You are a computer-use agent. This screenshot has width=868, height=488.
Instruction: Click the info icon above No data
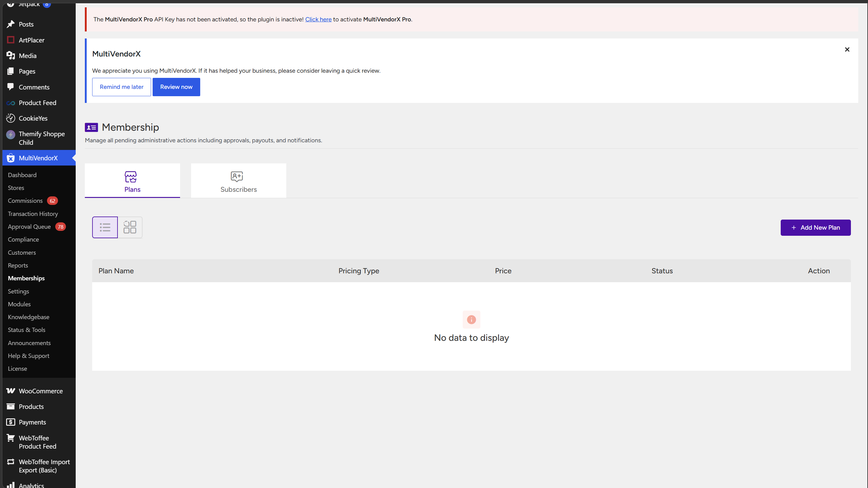click(472, 319)
